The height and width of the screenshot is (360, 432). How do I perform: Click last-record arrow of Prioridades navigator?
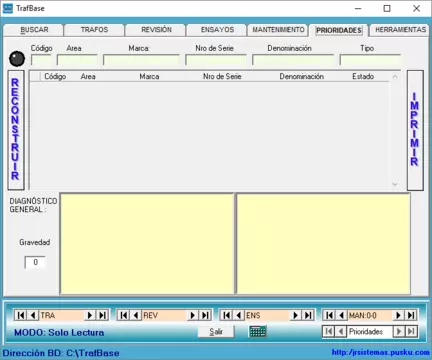point(411,331)
